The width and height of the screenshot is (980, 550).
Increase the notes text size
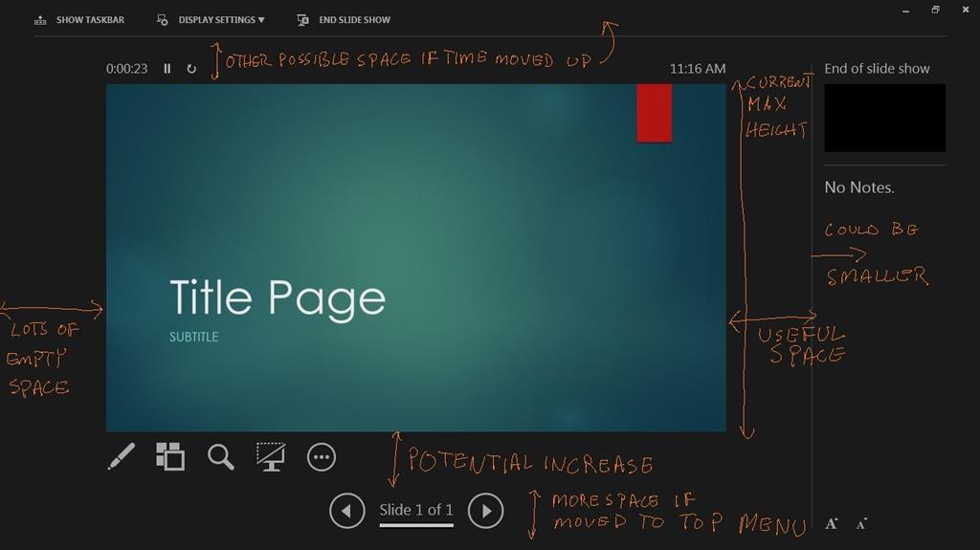(832, 524)
